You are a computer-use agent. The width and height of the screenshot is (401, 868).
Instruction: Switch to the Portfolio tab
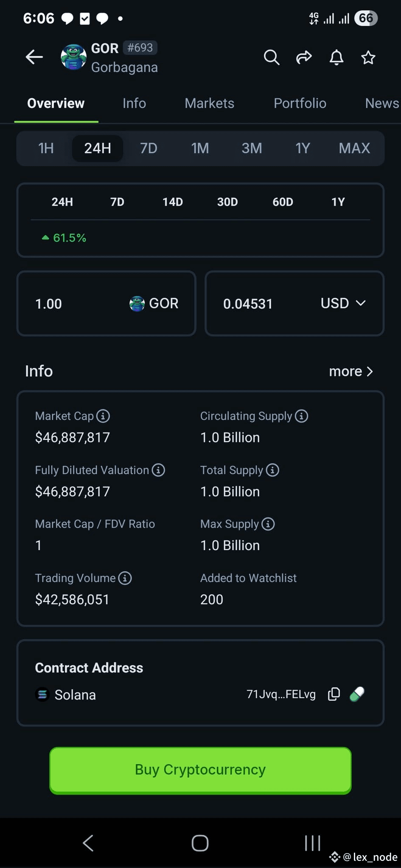(300, 103)
